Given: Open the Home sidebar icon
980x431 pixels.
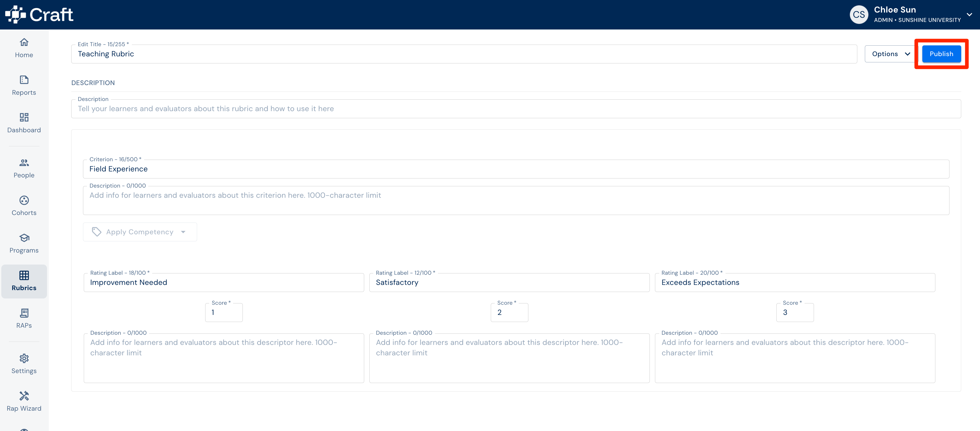Looking at the screenshot, I should point(24,42).
